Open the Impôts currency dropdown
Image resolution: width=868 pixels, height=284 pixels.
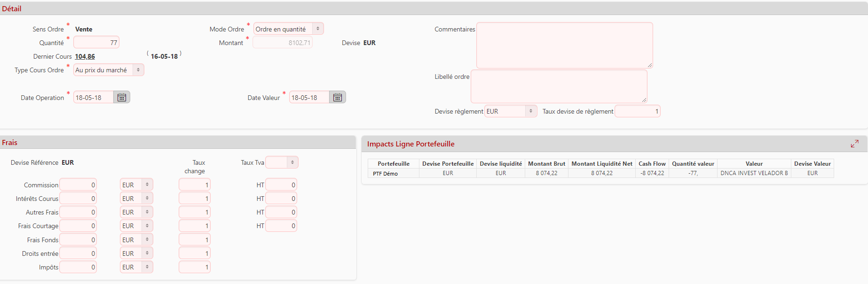point(136,267)
